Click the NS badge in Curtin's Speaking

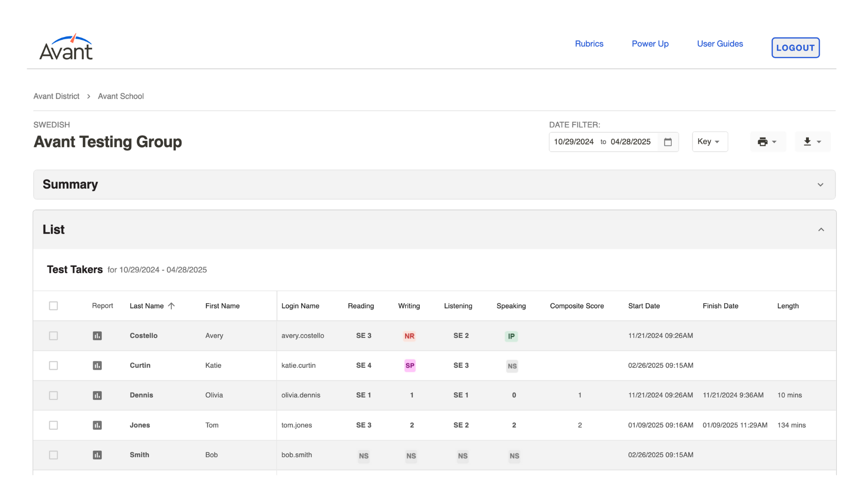click(x=512, y=366)
